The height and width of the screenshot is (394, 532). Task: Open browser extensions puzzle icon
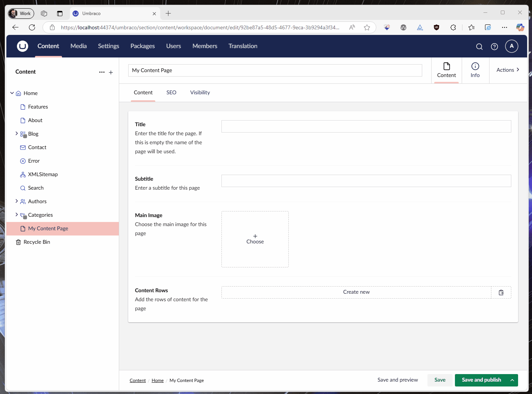click(x=453, y=27)
